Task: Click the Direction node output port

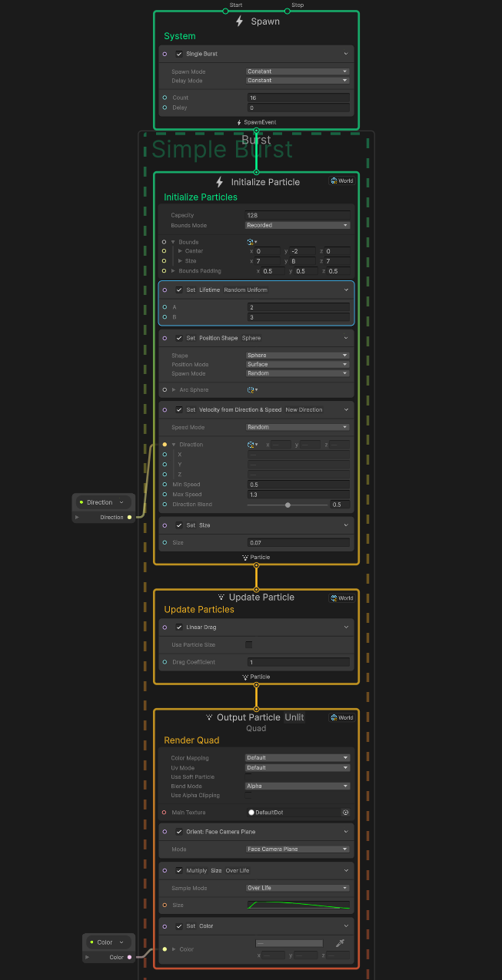Action: [129, 518]
